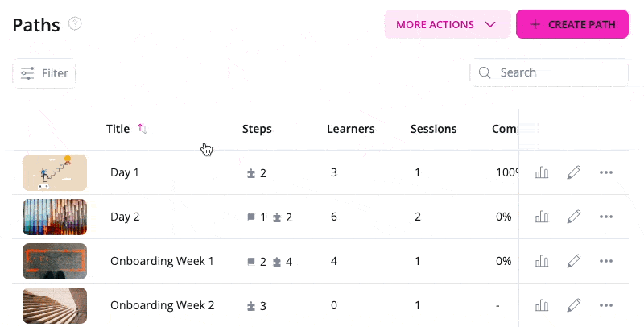Screen dimensions: 644x327
Task: Open more options for Onboarding Week 1
Action: pos(606,261)
